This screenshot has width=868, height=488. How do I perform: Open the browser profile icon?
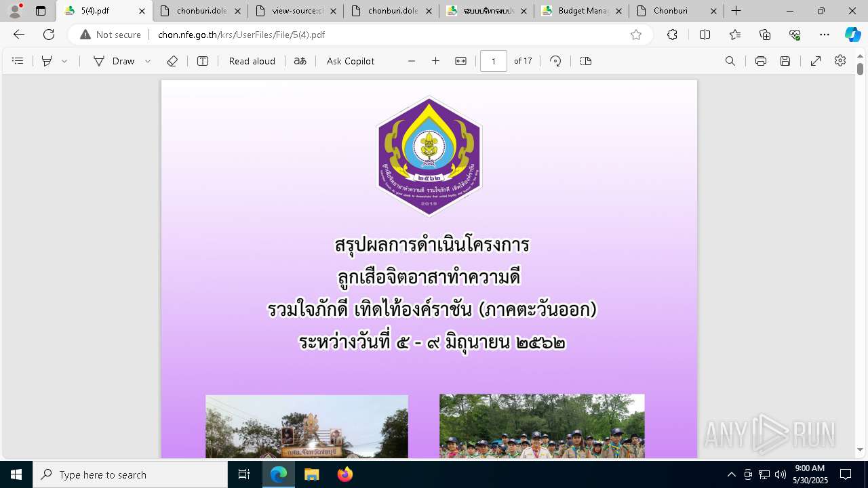click(x=15, y=11)
